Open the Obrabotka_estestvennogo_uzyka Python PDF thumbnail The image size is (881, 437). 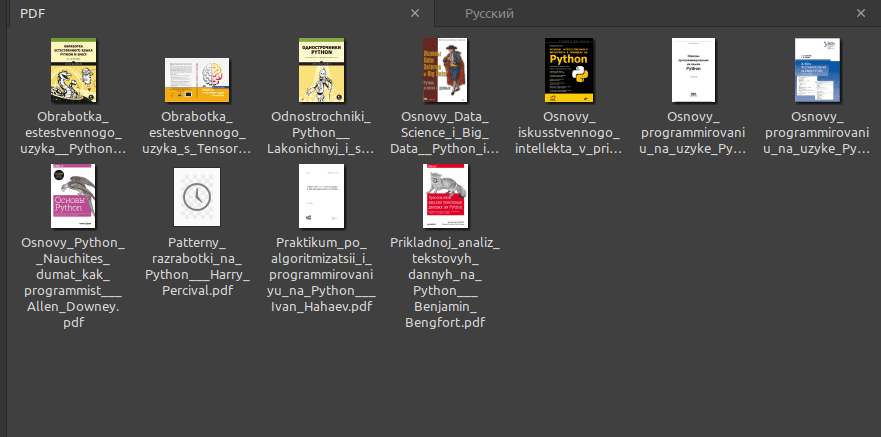72,71
